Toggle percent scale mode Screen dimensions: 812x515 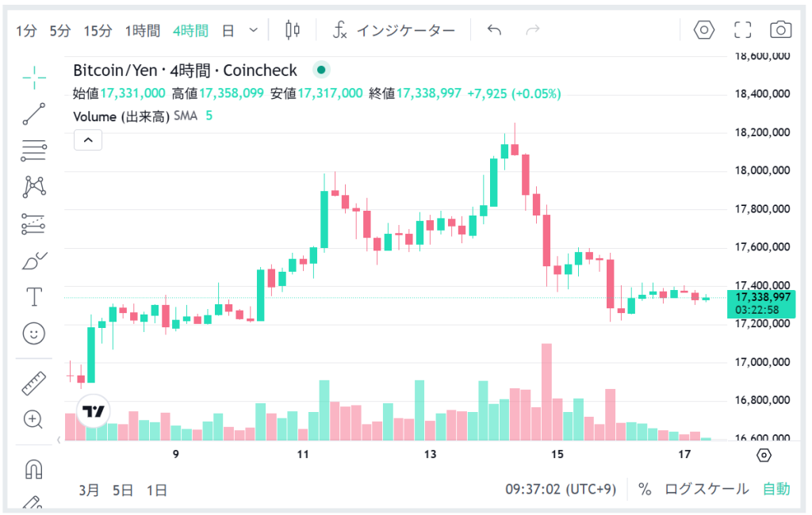(x=645, y=489)
